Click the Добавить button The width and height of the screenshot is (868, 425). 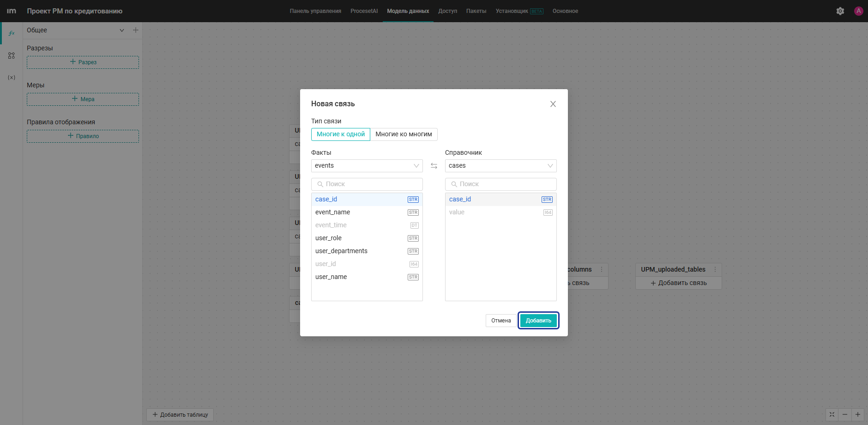538,321
